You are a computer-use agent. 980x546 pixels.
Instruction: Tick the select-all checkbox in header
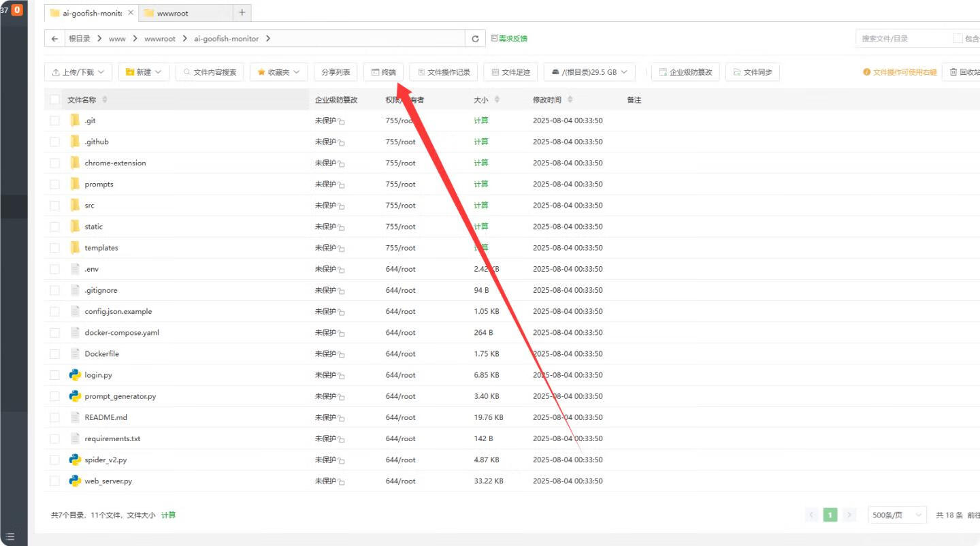tap(55, 100)
